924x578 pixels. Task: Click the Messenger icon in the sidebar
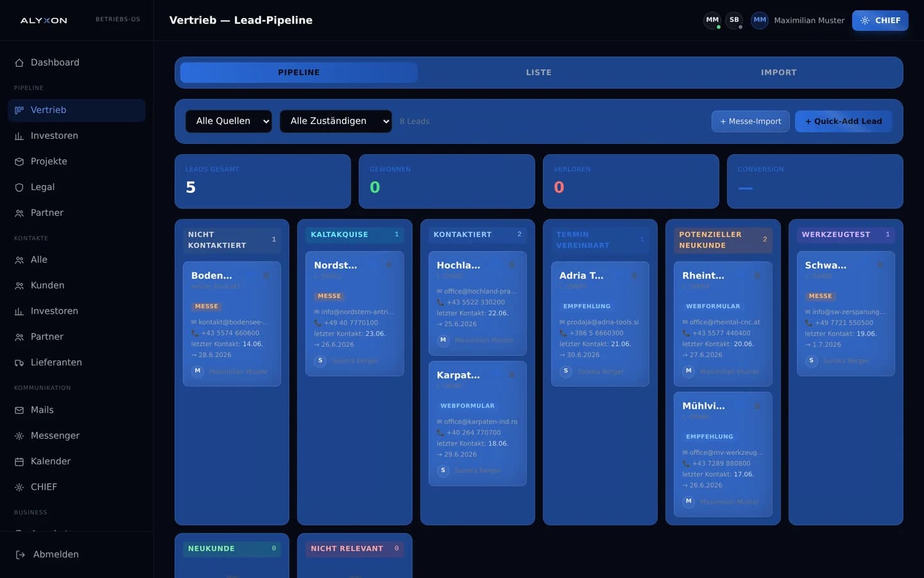(x=19, y=436)
